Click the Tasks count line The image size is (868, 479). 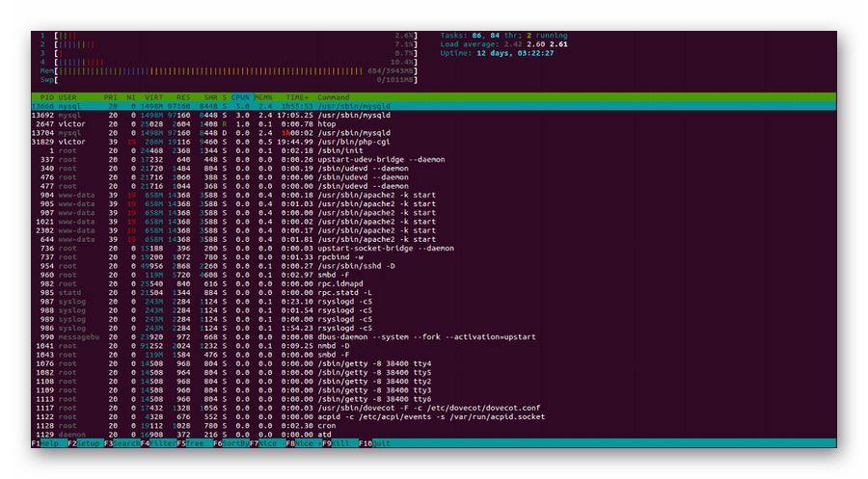tap(503, 36)
